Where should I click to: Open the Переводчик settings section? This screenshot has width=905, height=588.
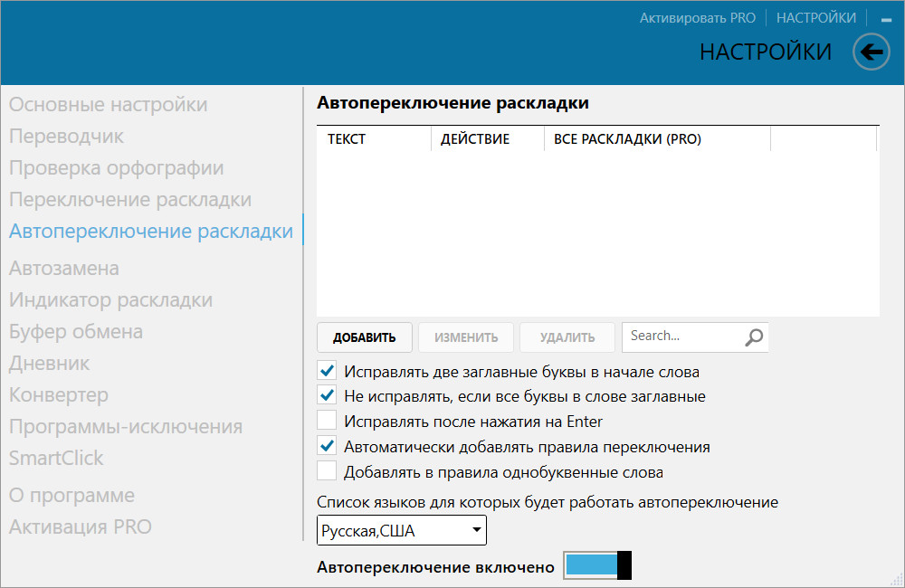click(67, 137)
